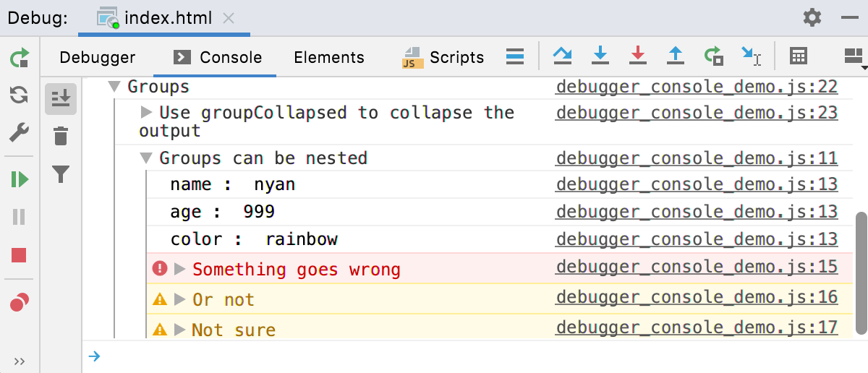The width and height of the screenshot is (868, 373).
Task: Stop debugging with the red square
Action: (x=20, y=254)
